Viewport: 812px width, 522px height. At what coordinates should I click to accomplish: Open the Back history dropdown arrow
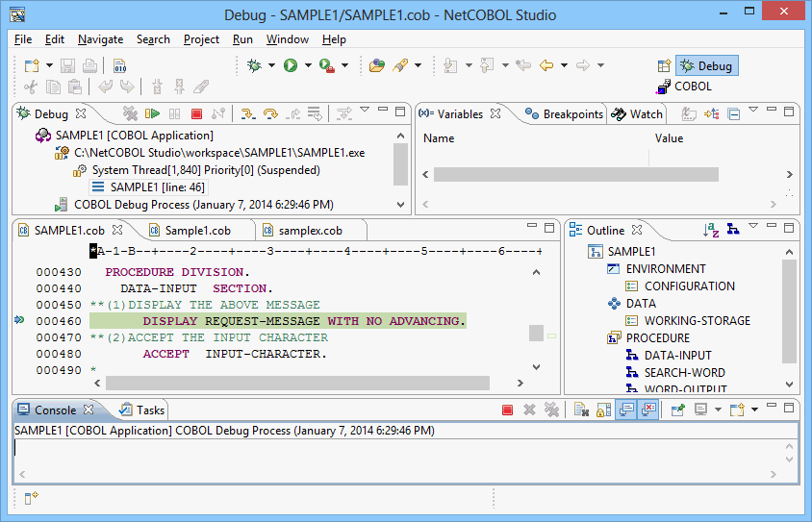point(564,65)
